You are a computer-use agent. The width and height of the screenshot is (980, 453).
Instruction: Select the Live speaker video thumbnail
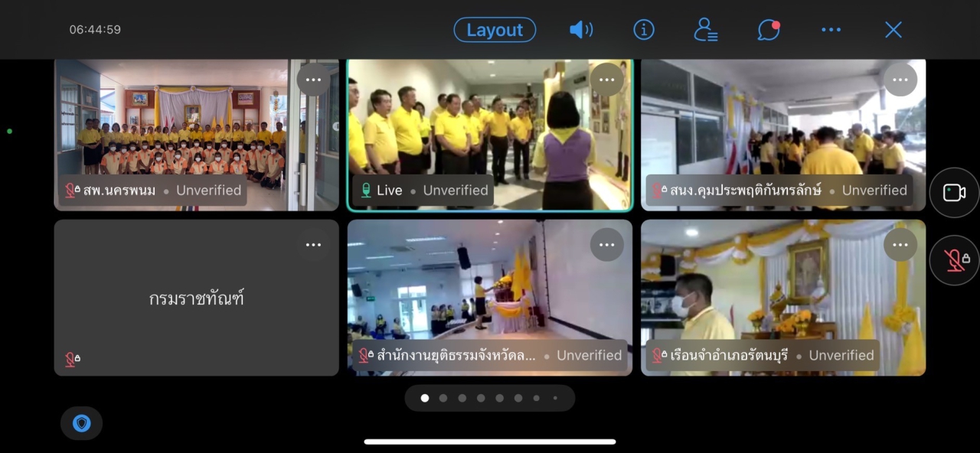(x=490, y=135)
